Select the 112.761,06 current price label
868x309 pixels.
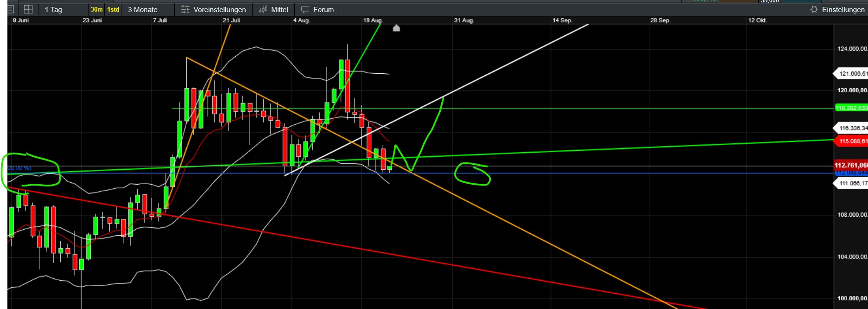point(851,165)
